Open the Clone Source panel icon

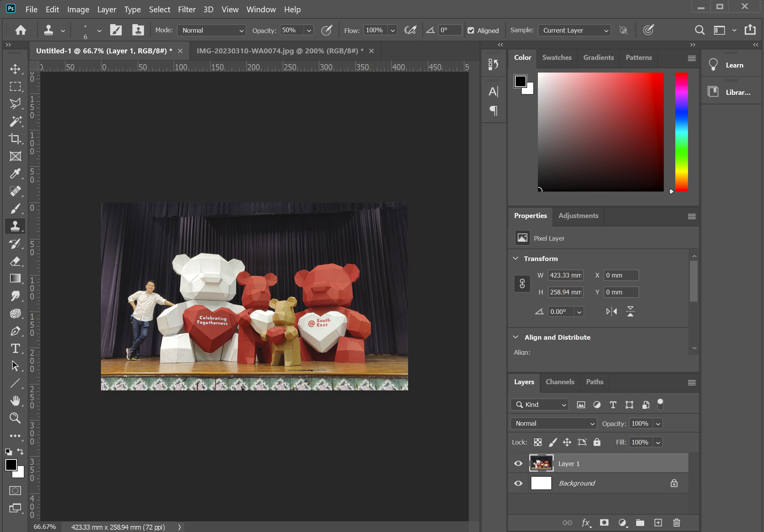coord(138,30)
